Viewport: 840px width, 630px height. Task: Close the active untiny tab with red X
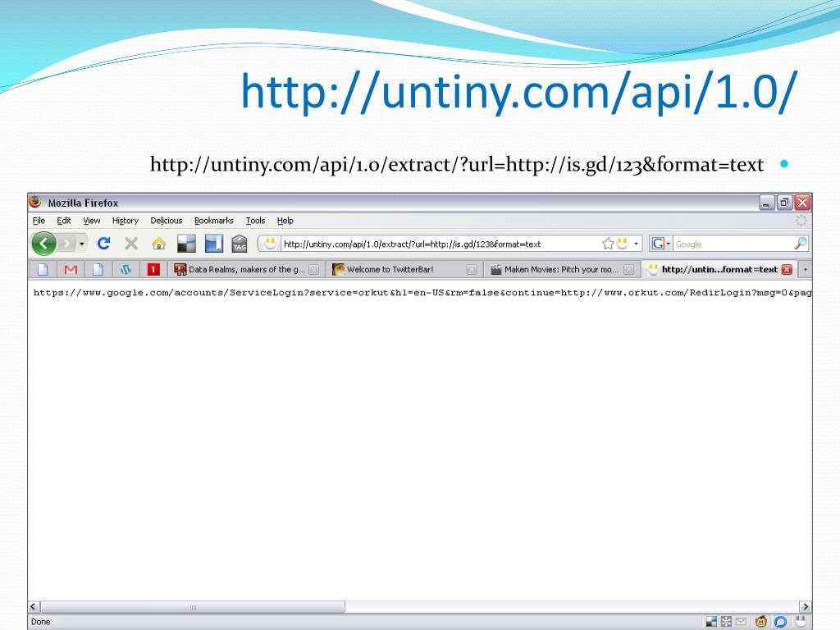pyautogui.click(x=787, y=269)
